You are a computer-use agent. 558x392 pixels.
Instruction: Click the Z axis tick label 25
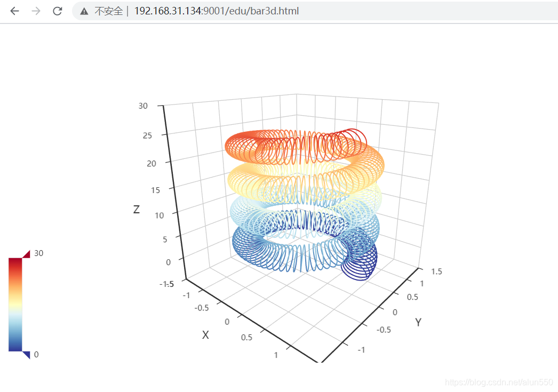147,135
